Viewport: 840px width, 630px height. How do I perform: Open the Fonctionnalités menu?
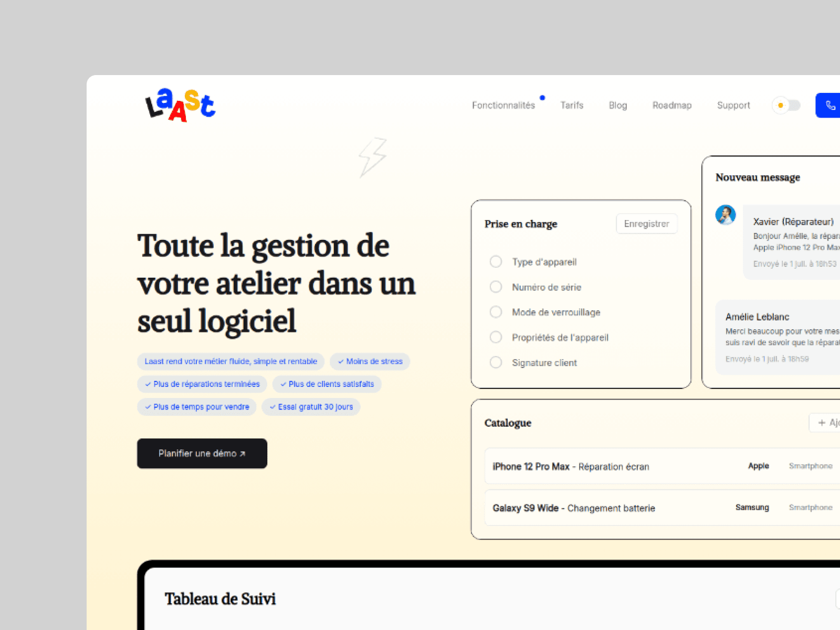(x=503, y=105)
